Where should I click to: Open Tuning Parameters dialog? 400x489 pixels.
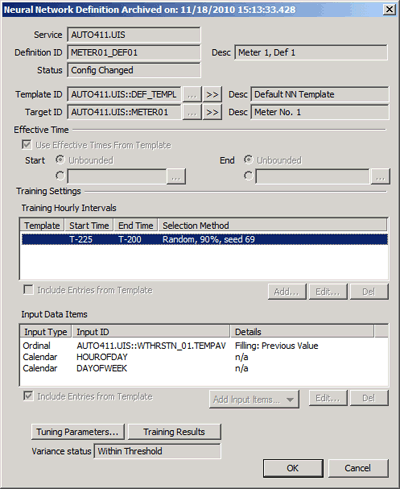coord(78,432)
